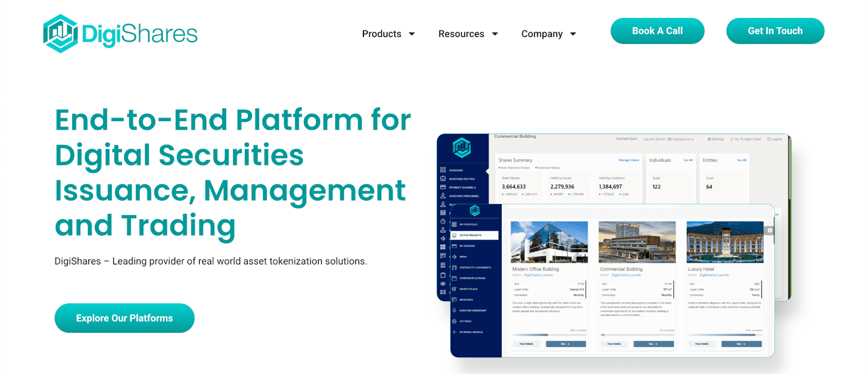Click the Get In Touch button
This screenshot has height=374, width=868.
[x=775, y=31]
